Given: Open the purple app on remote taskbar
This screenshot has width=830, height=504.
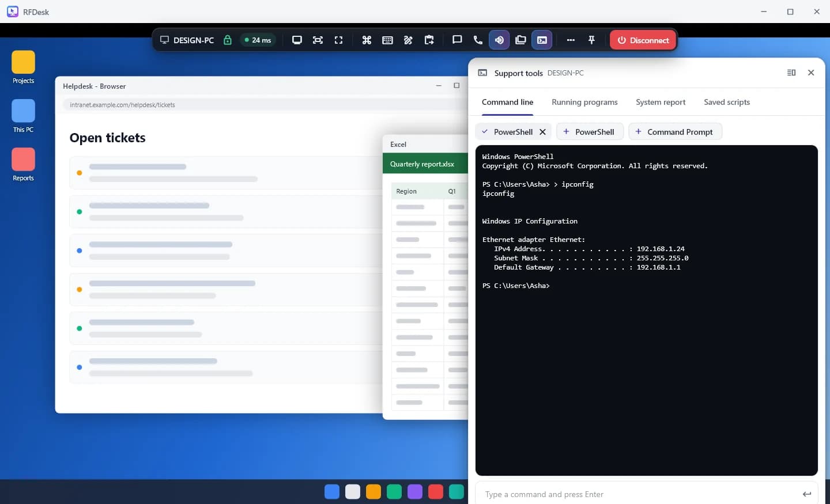Looking at the screenshot, I should [415, 491].
